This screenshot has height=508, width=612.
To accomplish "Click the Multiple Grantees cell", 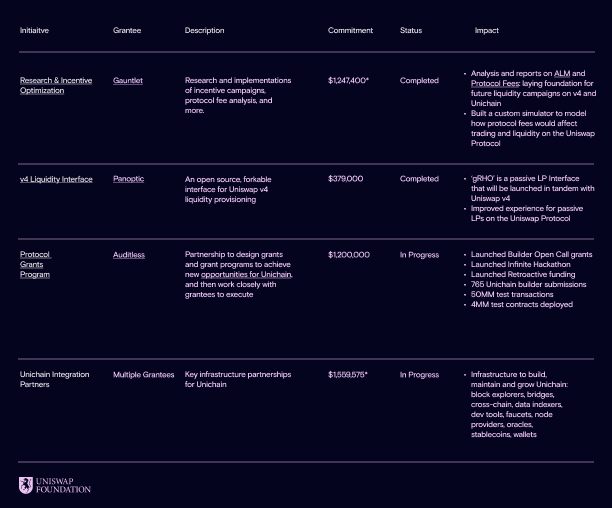I will (x=143, y=375).
